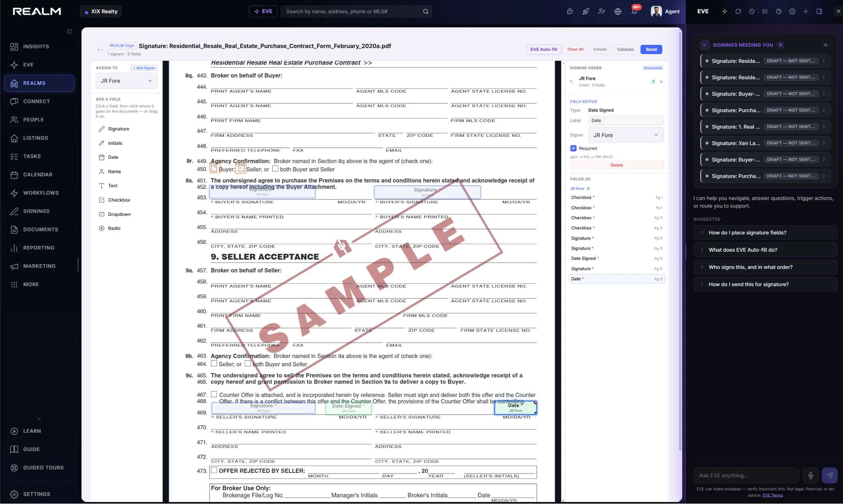This screenshot has width=843, height=504.
Task: Delete the selected field
Action: [x=617, y=165]
